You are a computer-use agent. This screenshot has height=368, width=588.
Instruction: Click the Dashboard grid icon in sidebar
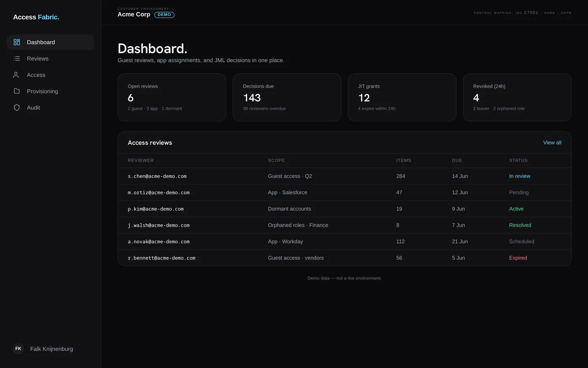[x=17, y=42]
